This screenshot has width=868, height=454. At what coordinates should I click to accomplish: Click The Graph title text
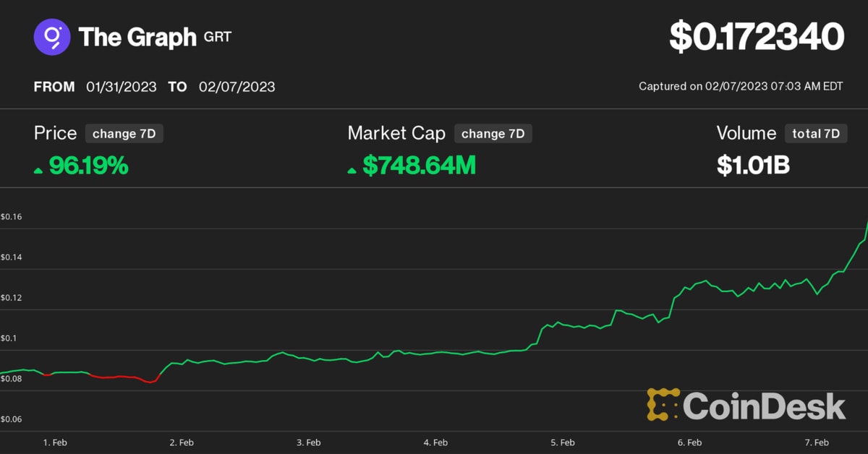137,38
